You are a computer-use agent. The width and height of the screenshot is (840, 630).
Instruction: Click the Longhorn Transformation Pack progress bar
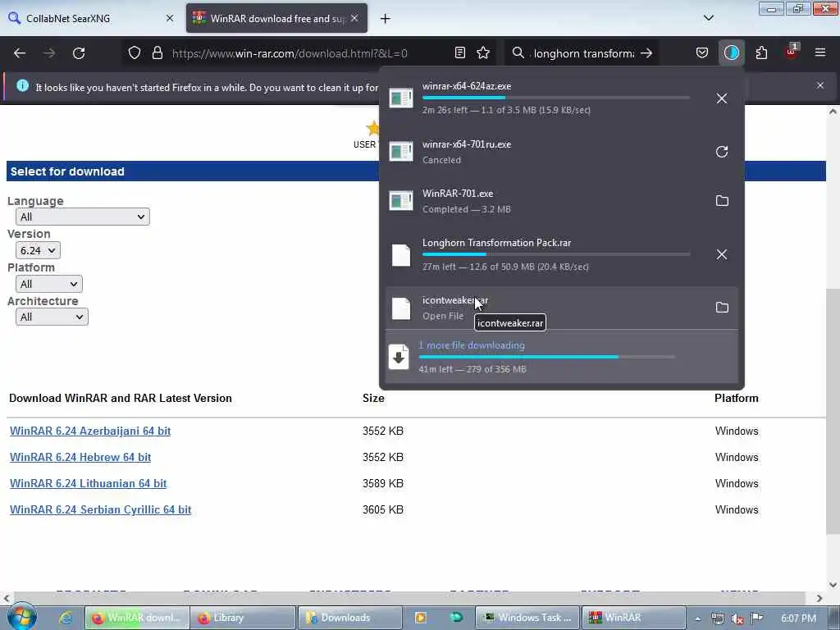click(556, 254)
